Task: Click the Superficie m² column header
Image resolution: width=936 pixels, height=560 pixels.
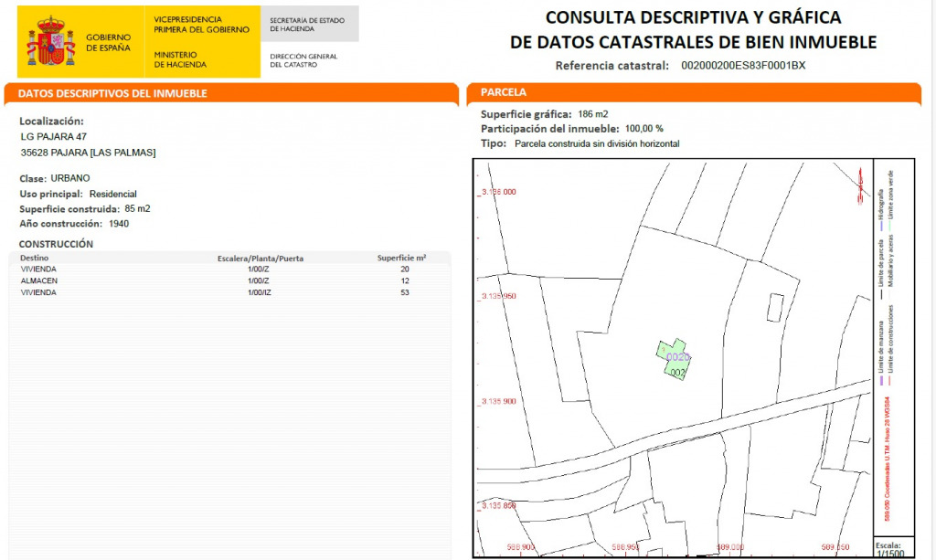Action: click(401, 259)
